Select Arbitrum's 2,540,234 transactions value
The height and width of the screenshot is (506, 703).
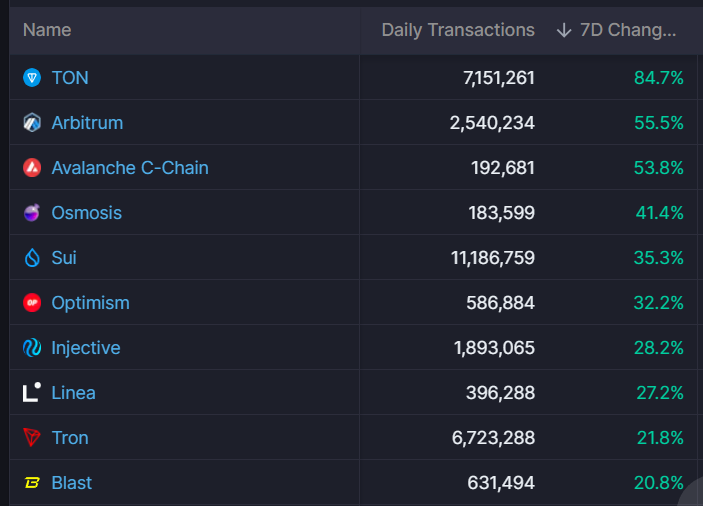tap(492, 123)
